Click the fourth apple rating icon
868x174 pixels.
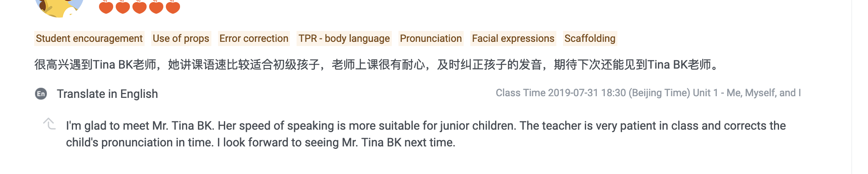[156, 7]
